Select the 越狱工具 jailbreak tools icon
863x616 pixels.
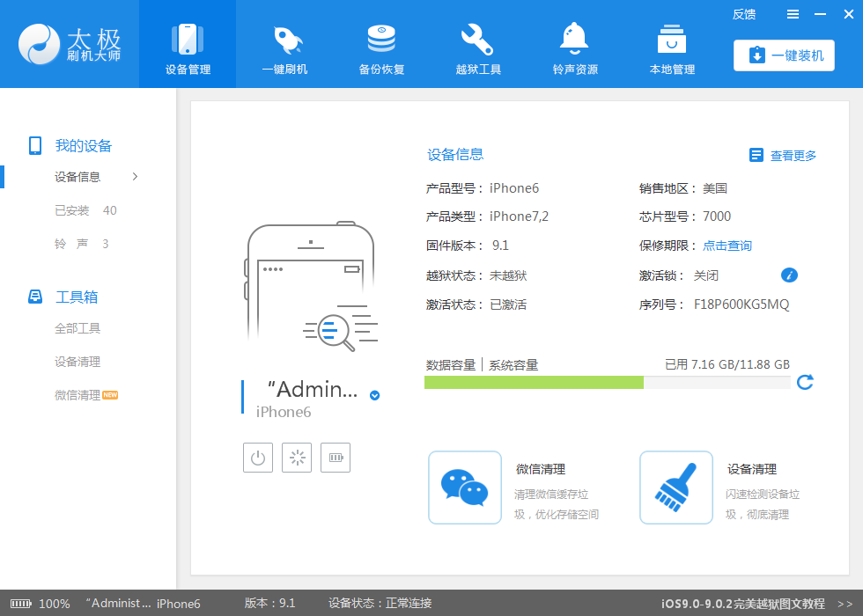477,44
